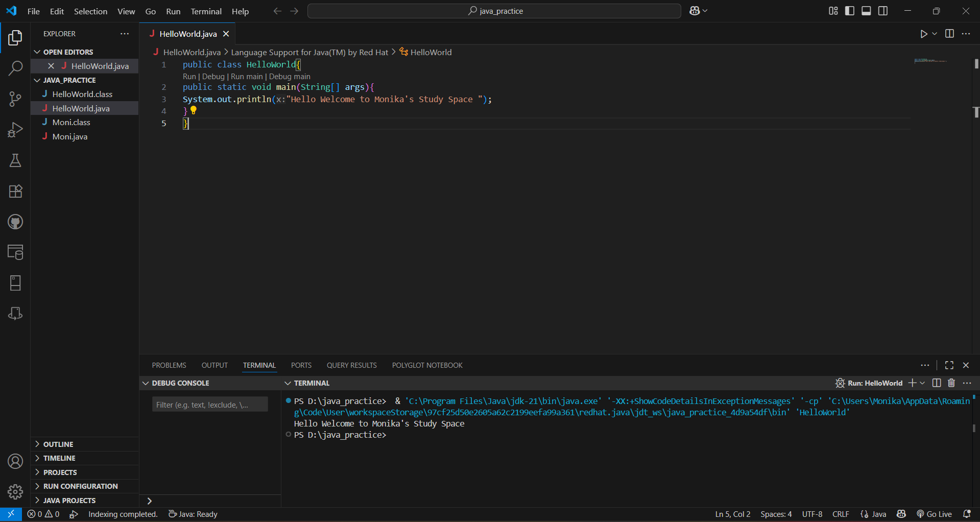
Task: Open the Run menu
Action: (x=173, y=11)
